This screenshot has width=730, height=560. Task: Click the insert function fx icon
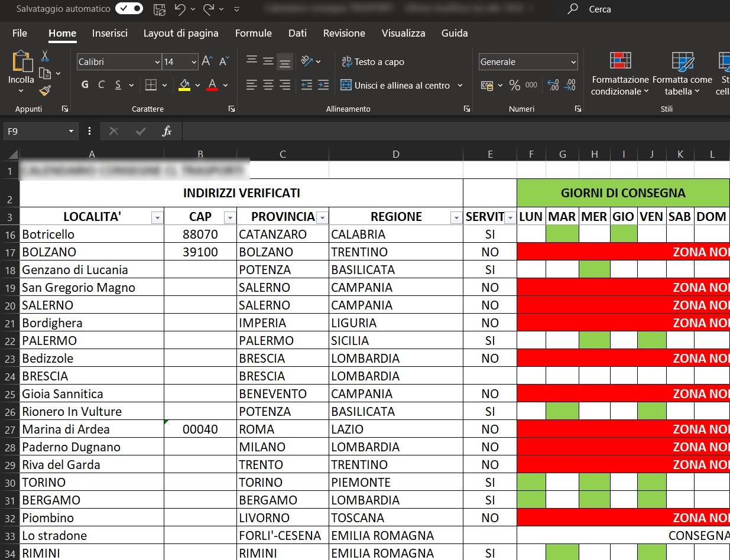click(x=167, y=131)
